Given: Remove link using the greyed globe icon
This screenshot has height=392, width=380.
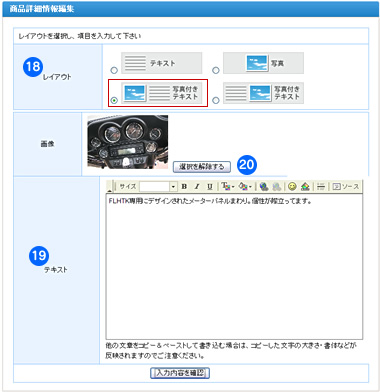Looking at the screenshot, I should pos(276,187).
